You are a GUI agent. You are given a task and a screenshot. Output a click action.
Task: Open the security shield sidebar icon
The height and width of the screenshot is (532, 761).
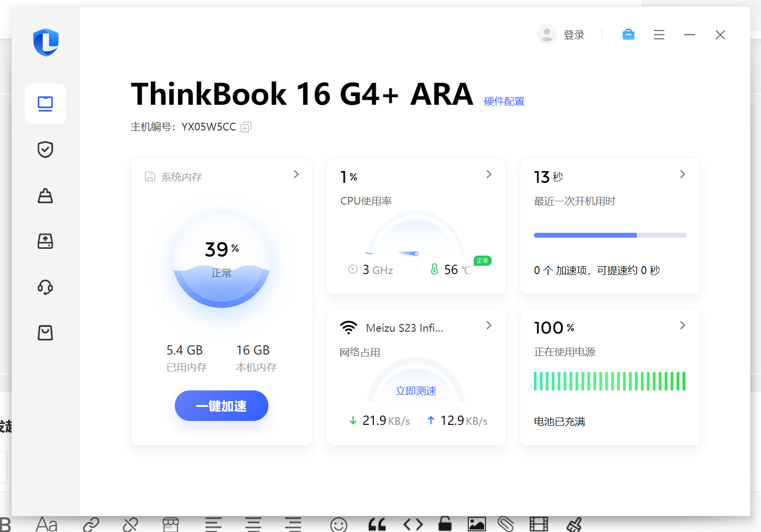(45, 149)
